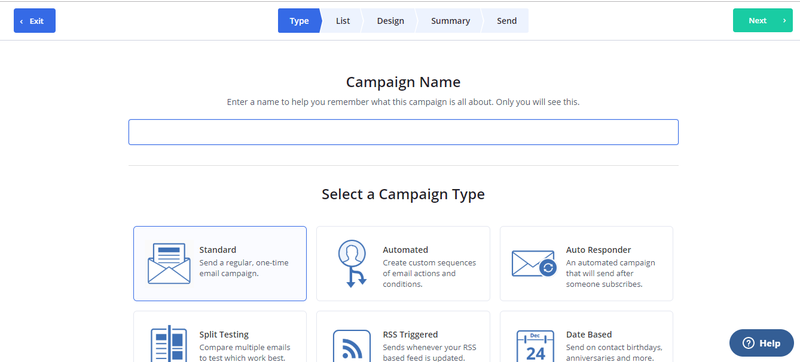Choose the Split Testing campaign card
The image size is (800, 362).
coord(220,337)
